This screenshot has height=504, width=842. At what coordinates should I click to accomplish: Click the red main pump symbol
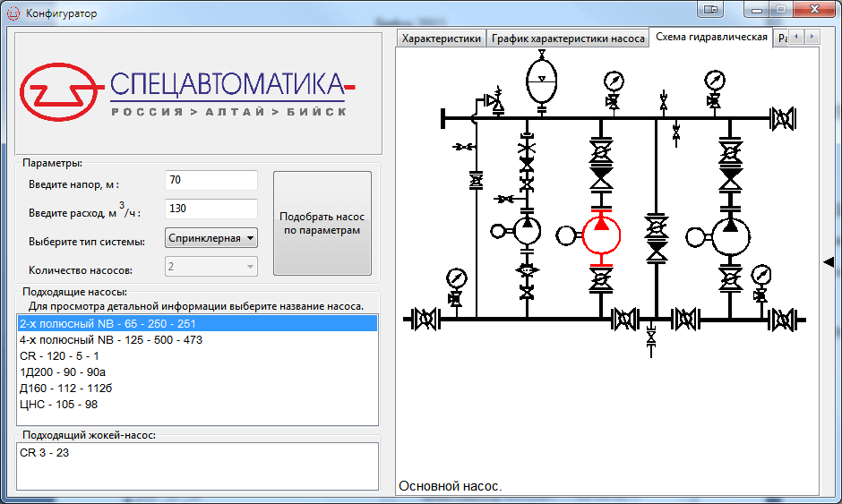601,235
